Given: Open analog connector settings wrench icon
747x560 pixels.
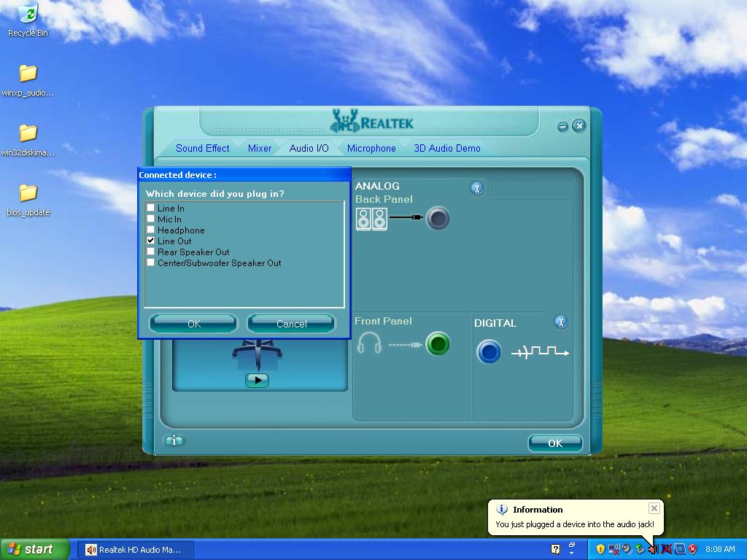Looking at the screenshot, I should pos(477,189).
